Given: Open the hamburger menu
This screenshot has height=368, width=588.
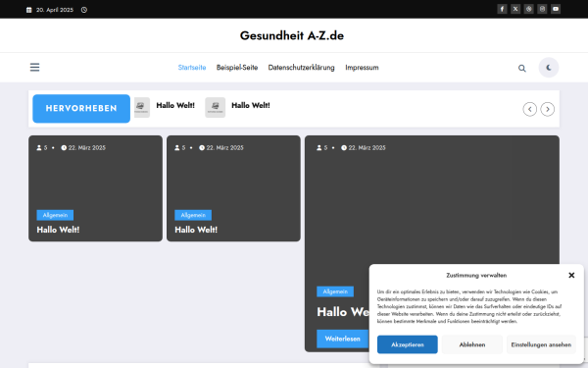Looking at the screenshot, I should pos(35,67).
